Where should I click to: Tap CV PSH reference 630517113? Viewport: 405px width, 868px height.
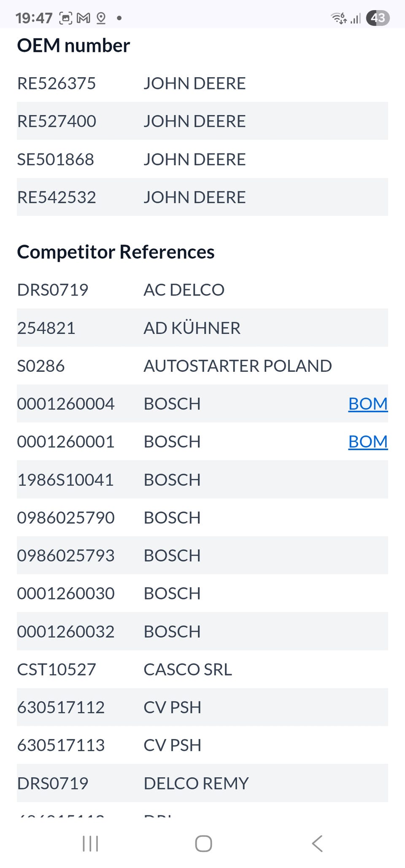[x=61, y=745]
